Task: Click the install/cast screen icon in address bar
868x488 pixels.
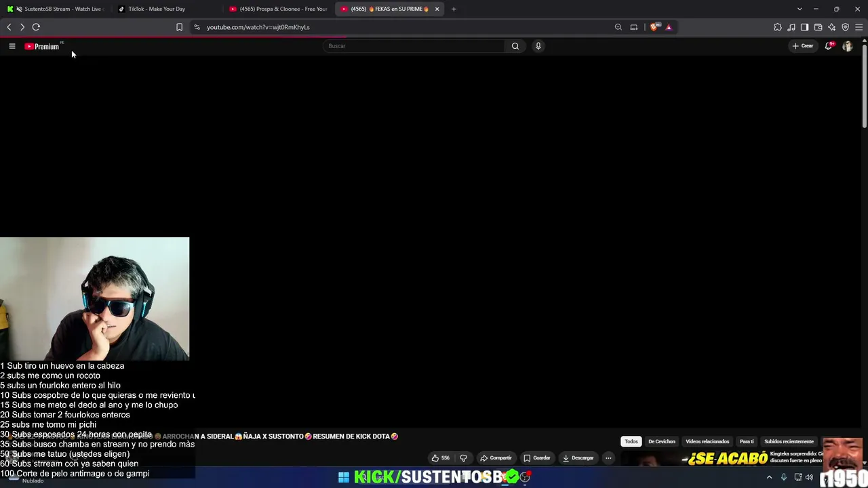Action: pyautogui.click(x=634, y=27)
